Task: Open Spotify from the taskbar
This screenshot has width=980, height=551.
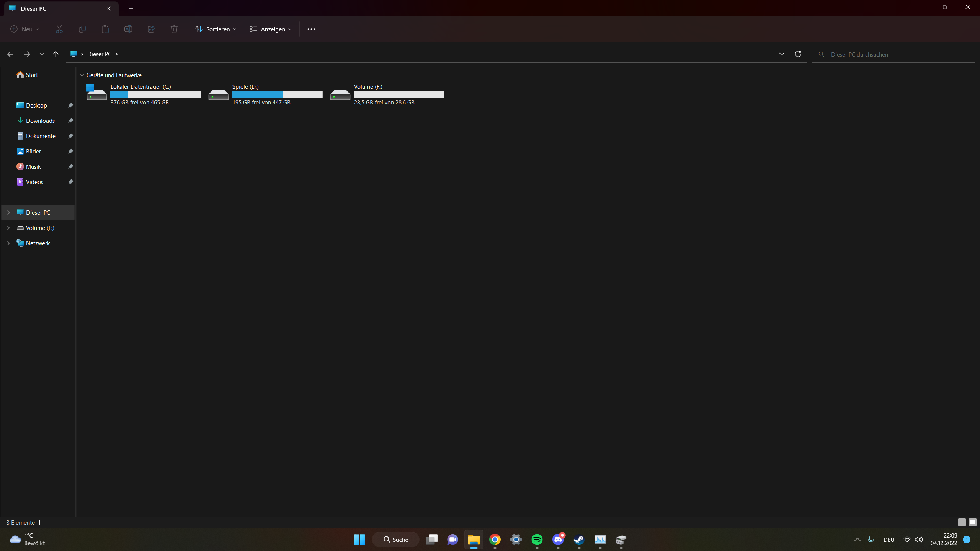Action: [537, 540]
